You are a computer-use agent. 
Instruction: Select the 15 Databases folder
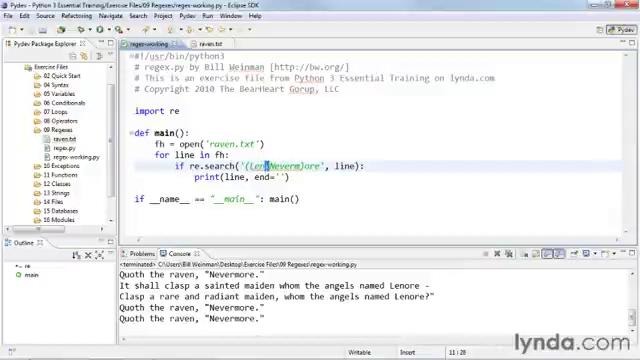point(60,211)
